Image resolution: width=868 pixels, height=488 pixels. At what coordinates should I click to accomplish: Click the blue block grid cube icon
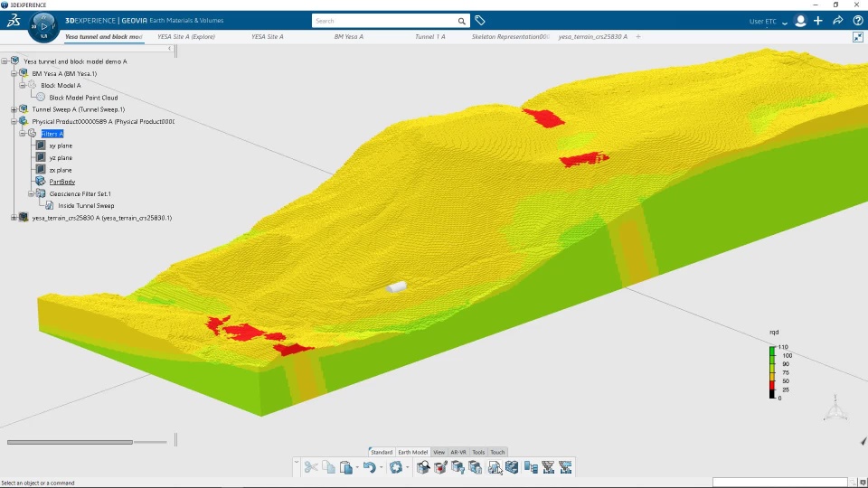coord(512,467)
